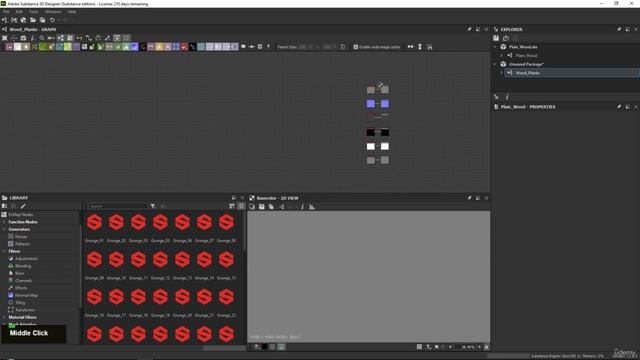
Task: Click the lock icon beside 2D view zoom
Action: 486,347
